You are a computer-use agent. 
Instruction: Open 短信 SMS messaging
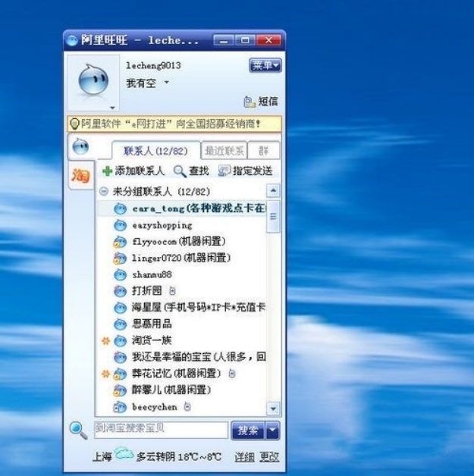pos(261,102)
